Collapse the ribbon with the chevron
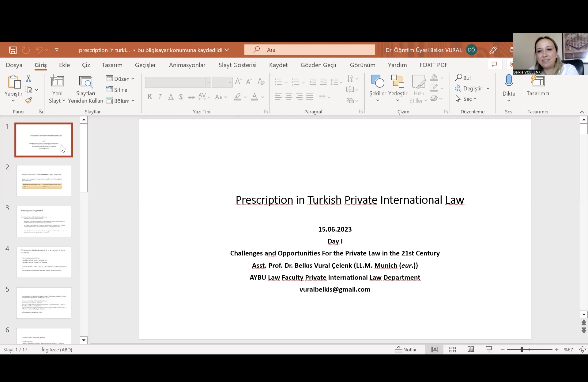The width and height of the screenshot is (588, 382). 582,112
